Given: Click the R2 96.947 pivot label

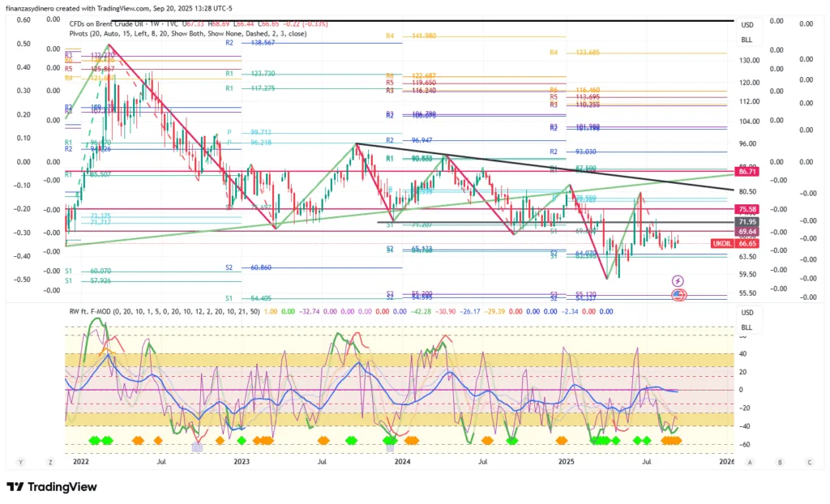Looking at the screenshot, I should (409, 140).
